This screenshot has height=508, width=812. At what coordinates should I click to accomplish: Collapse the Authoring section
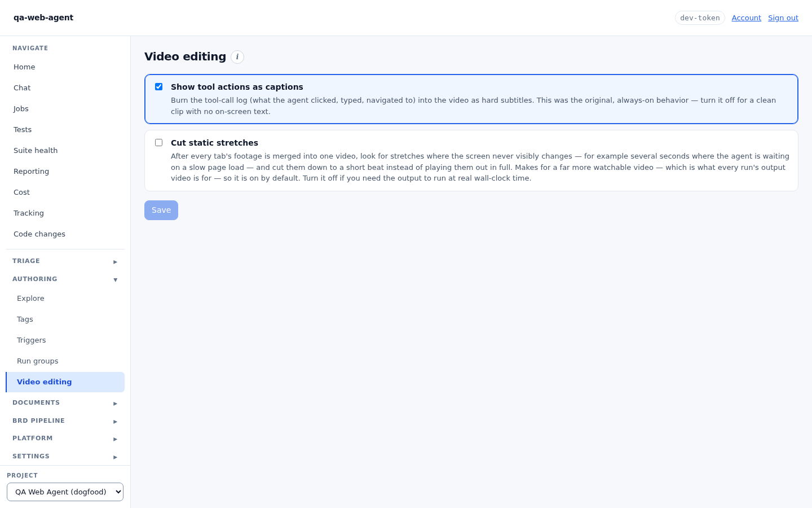pos(65,279)
